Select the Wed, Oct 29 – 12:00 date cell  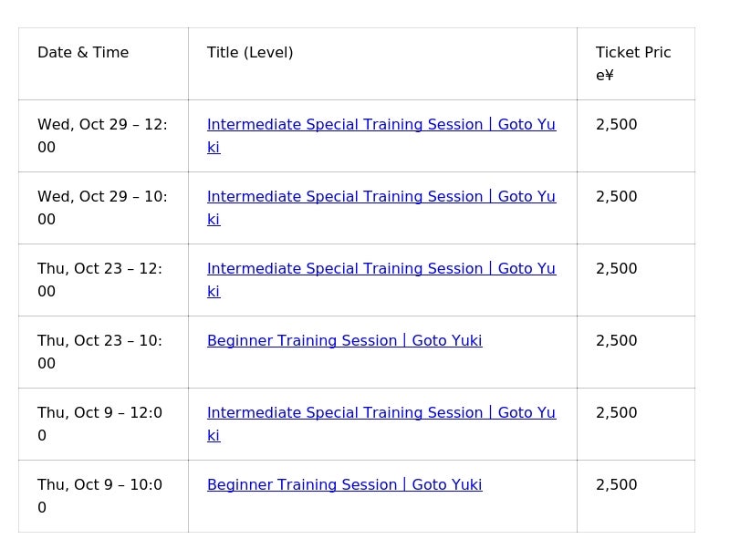pos(102,136)
